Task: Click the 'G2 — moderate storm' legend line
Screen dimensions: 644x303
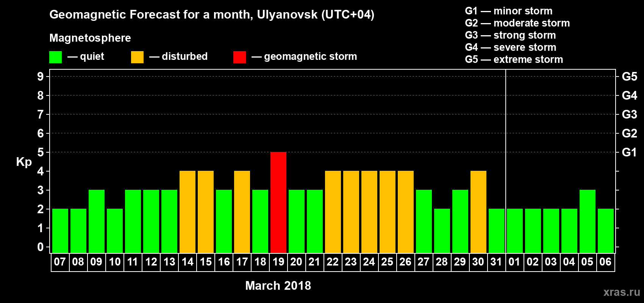Action: click(517, 23)
